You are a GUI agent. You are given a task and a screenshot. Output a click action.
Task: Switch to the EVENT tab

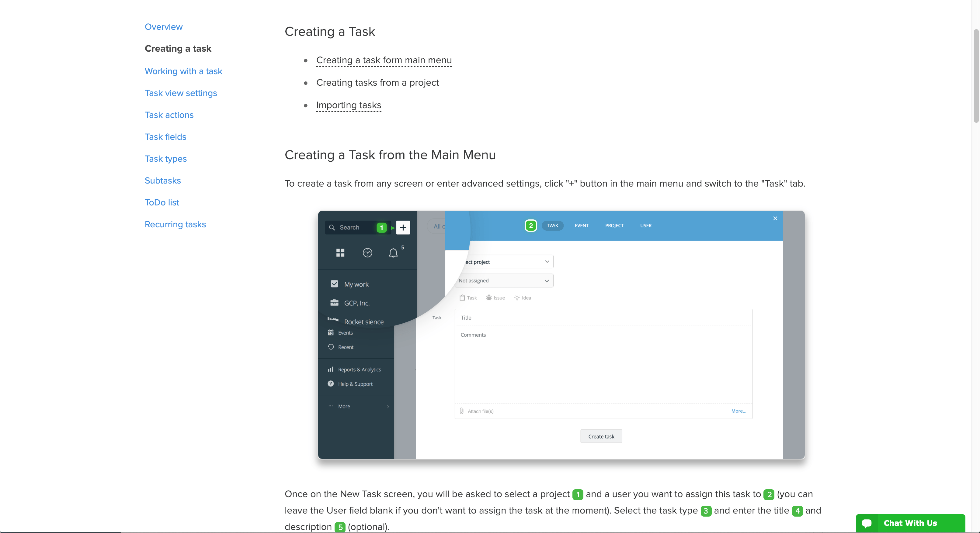coord(581,225)
